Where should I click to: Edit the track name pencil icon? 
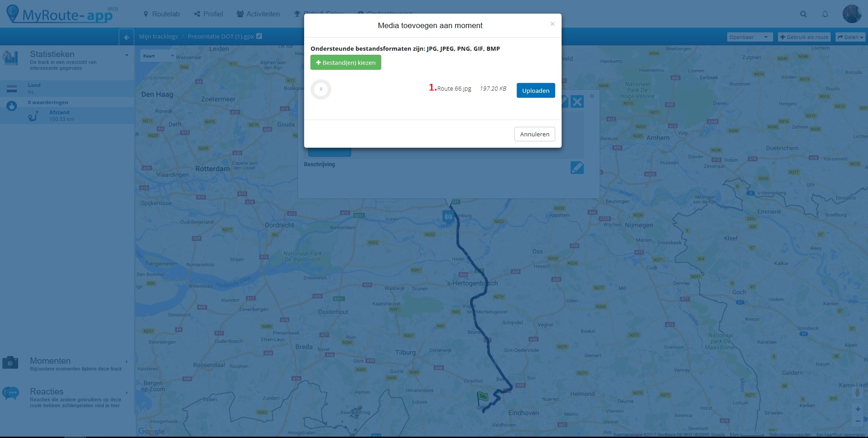(x=259, y=36)
